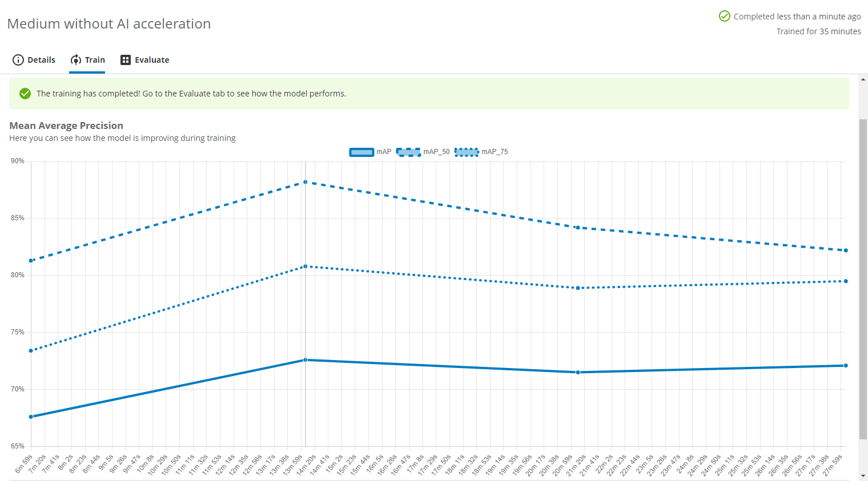Toggle mAP_75 dotted series in legend
This screenshot has width=868, height=481.
(x=467, y=152)
